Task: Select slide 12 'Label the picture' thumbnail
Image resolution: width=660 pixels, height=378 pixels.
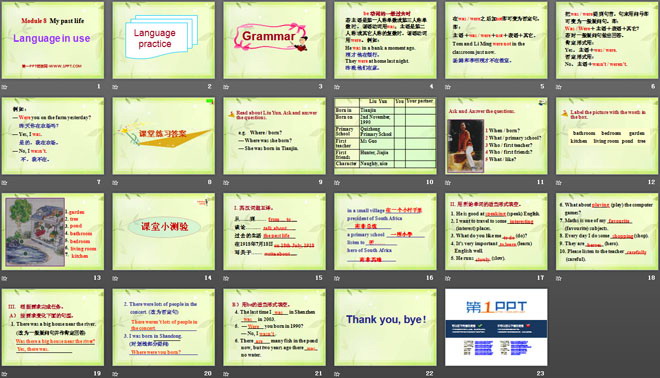Action: 607,136
